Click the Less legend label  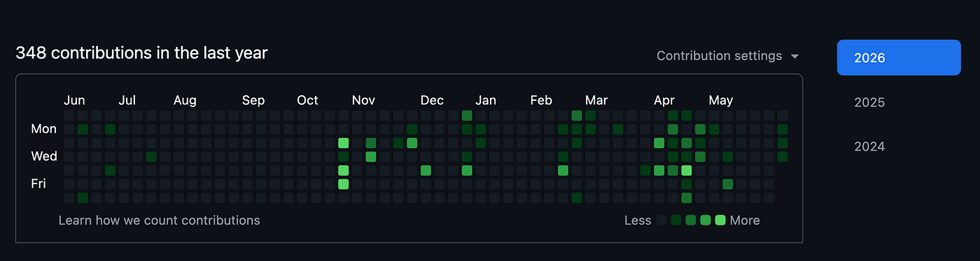pos(638,220)
